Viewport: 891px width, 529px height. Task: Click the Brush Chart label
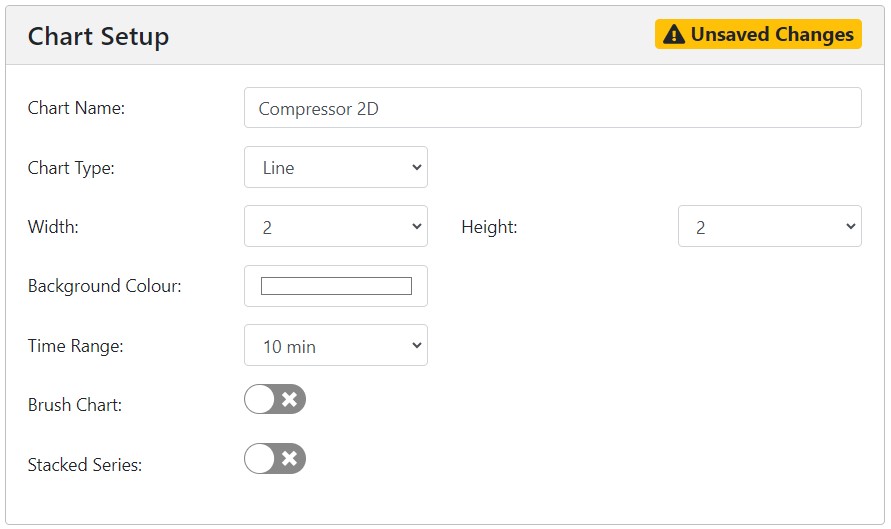[x=75, y=405]
